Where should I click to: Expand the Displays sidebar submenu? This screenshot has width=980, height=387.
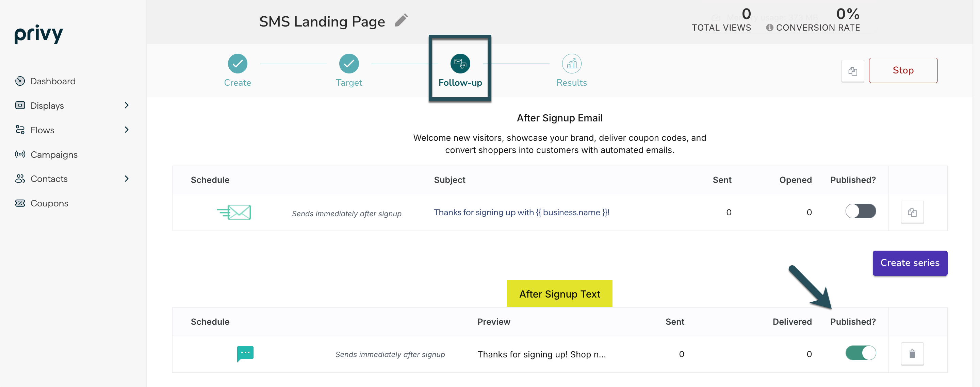pyautogui.click(x=127, y=105)
